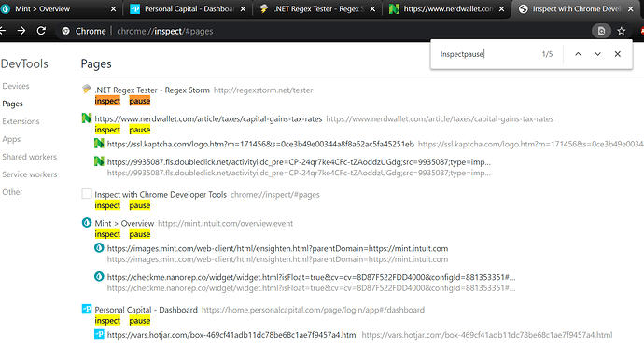
Task: Click the checkme.nanorep.co frame icon
Action: click(x=99, y=276)
